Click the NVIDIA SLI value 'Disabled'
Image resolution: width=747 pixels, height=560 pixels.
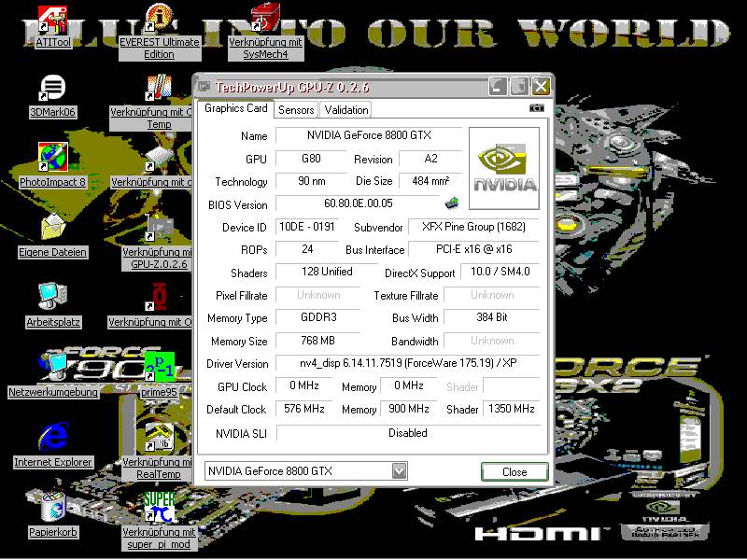pyautogui.click(x=408, y=433)
